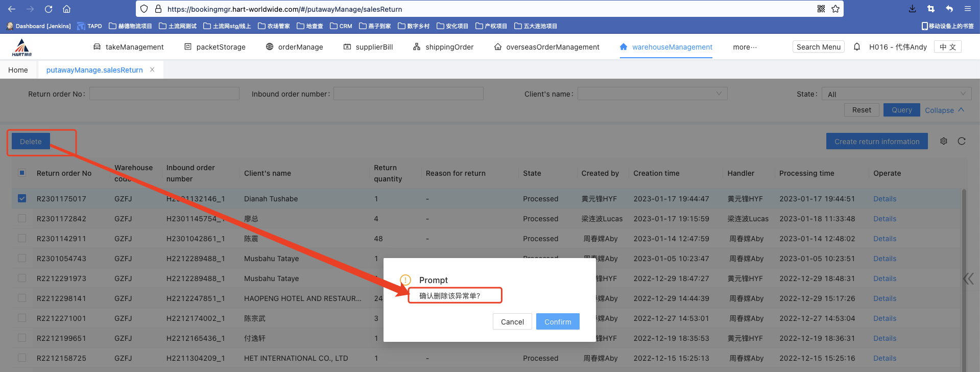Close the putawayManage.salesReturn tab
Screen dimensions: 980x372
[152, 70]
